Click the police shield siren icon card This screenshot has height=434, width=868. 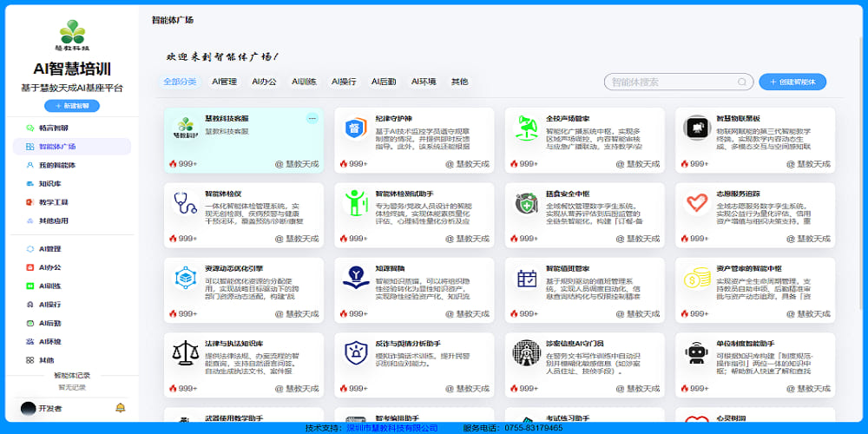tap(414, 365)
